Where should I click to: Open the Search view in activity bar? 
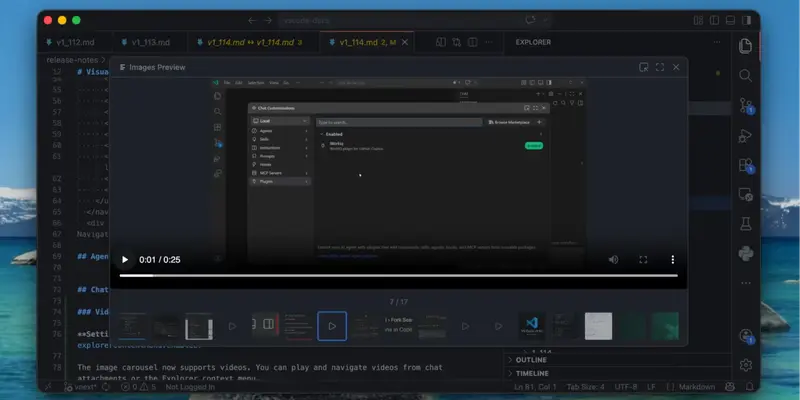point(745,76)
